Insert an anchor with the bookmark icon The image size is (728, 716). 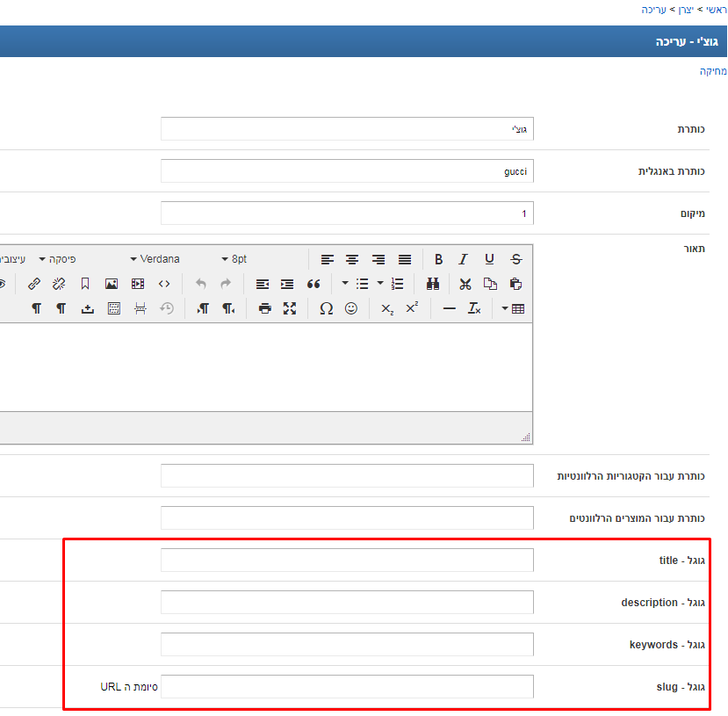(x=85, y=284)
